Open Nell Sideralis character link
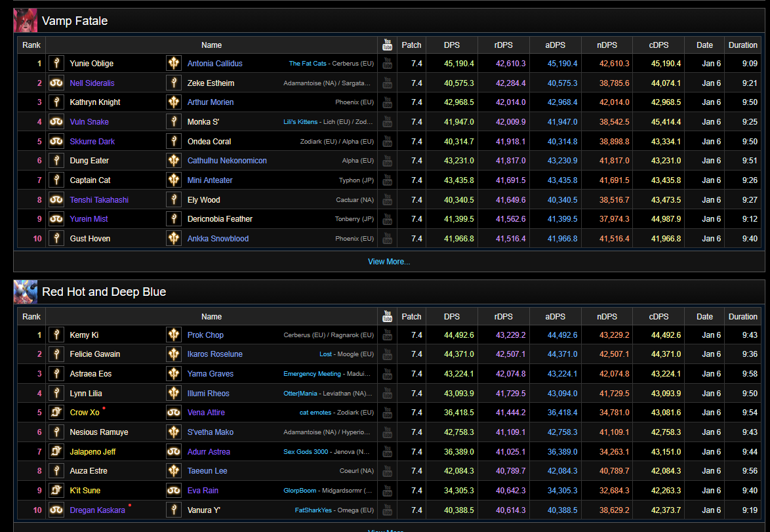Viewport: 770px width, 532px height. pos(92,83)
